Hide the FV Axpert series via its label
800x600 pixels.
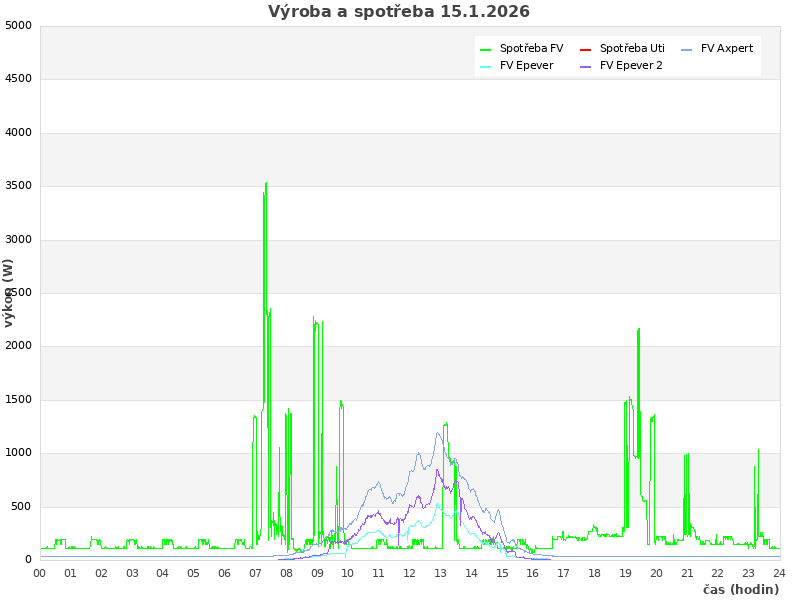click(727, 49)
